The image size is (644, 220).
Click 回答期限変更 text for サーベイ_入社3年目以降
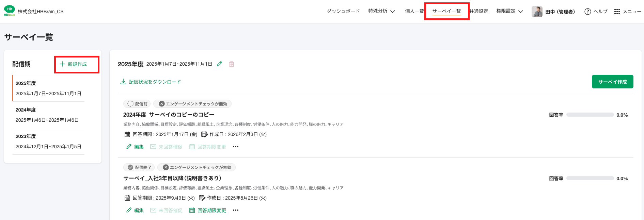212,210
